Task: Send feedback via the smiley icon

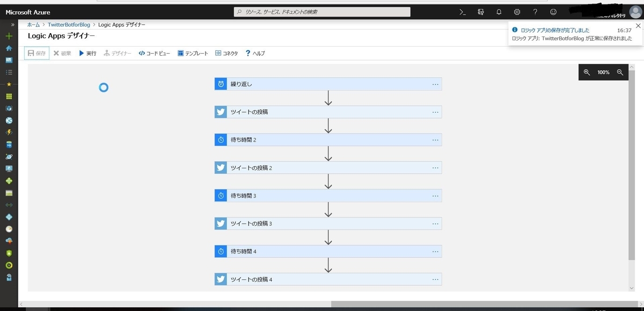Action: pyautogui.click(x=553, y=12)
